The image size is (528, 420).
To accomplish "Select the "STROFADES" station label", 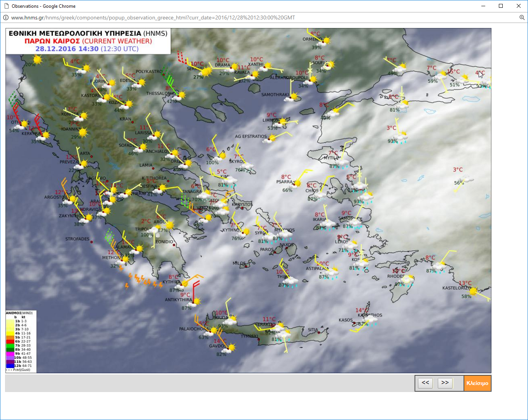I will (x=77, y=239).
